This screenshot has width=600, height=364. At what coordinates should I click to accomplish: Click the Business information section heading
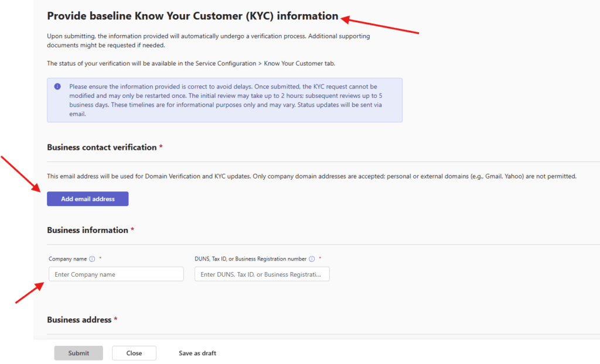pyautogui.click(x=87, y=230)
